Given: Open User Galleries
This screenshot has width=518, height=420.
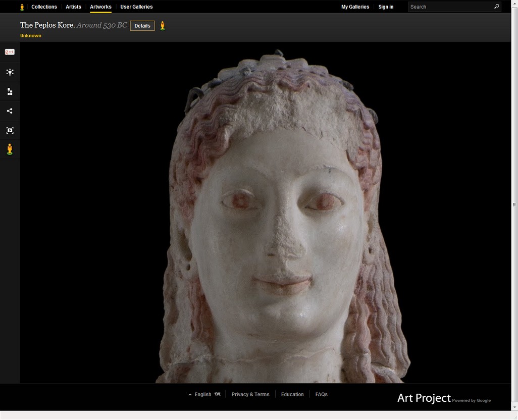Looking at the screenshot, I should click(136, 7).
